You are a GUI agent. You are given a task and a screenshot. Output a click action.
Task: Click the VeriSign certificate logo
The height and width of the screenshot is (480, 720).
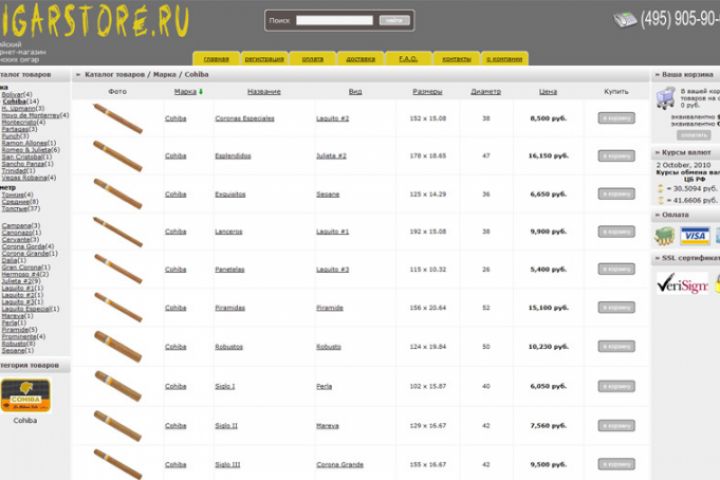click(682, 284)
